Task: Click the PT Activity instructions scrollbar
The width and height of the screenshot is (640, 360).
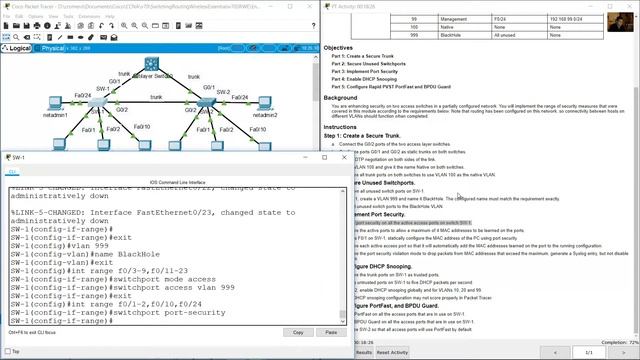Action: 637,210
